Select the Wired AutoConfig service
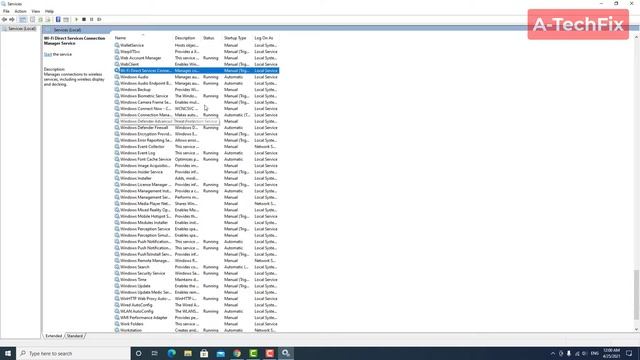The image size is (640, 360). (197, 305)
